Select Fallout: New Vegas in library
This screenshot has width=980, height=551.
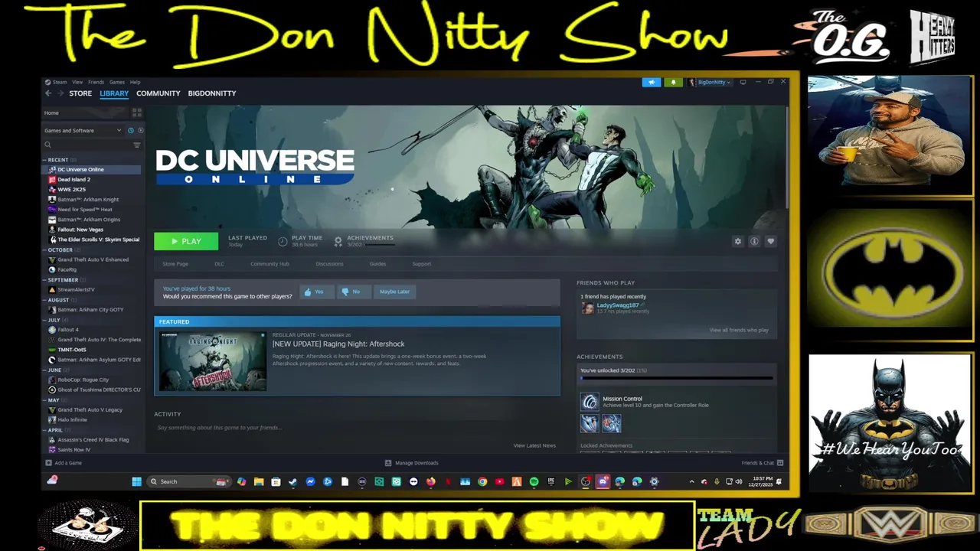(x=80, y=230)
